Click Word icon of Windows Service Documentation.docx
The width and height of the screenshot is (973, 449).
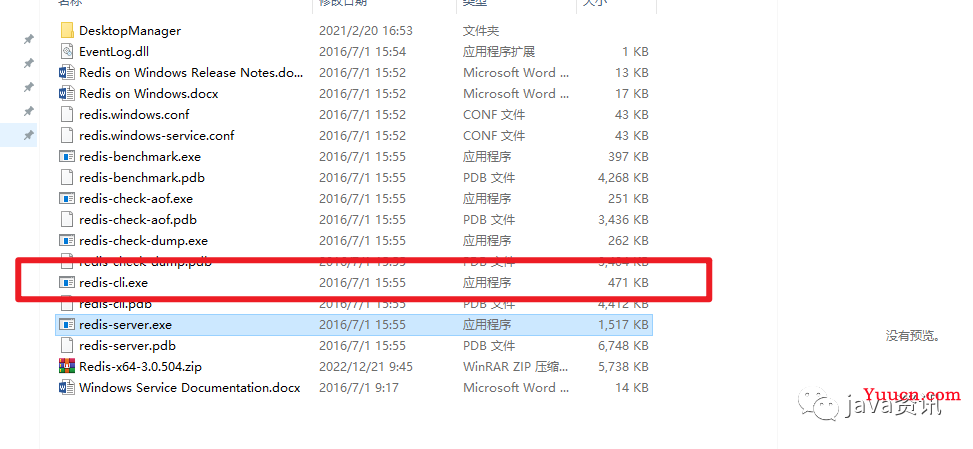tap(67, 388)
